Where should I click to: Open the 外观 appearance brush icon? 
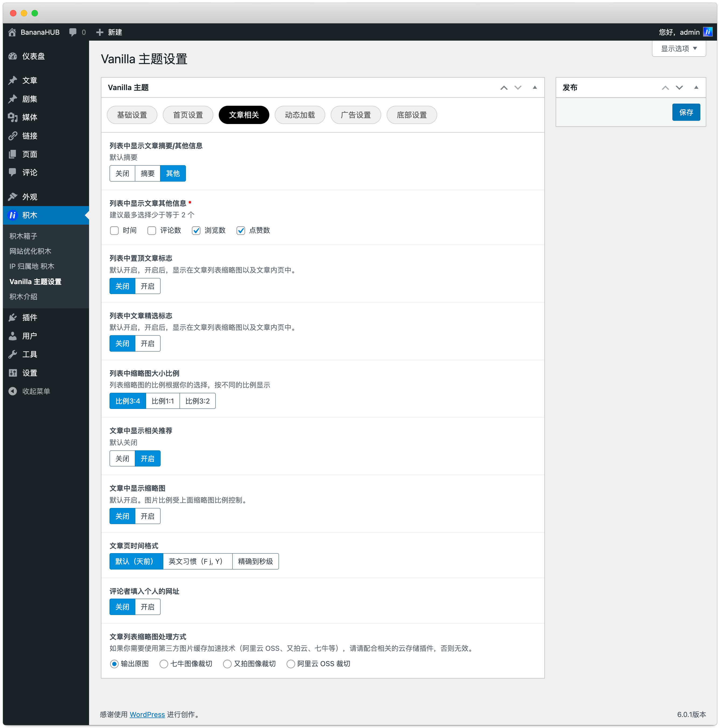pos(13,197)
